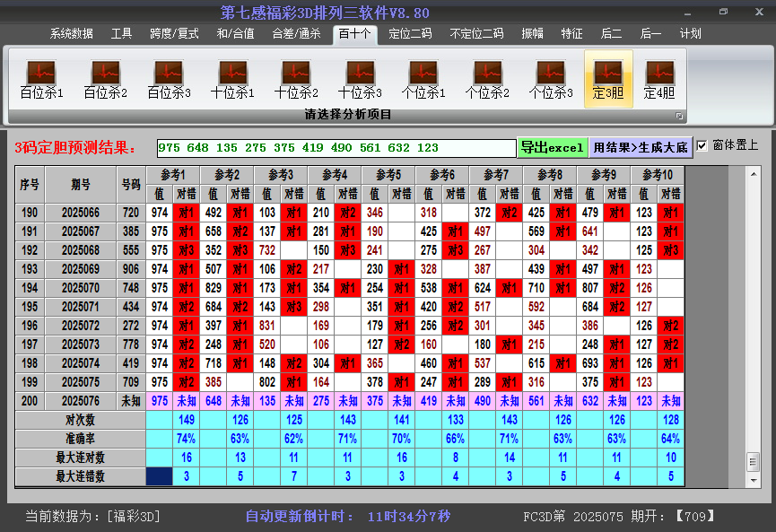Select the 百十个 tab
This screenshot has height=532, width=776.
pos(355,34)
